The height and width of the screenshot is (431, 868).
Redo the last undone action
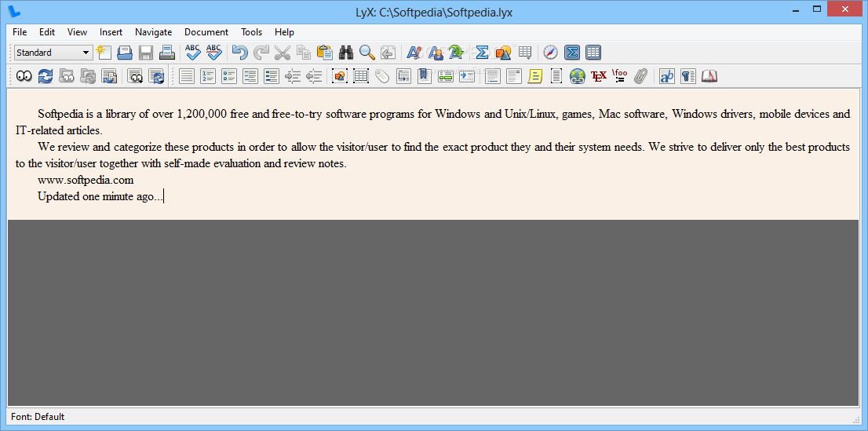(261, 53)
